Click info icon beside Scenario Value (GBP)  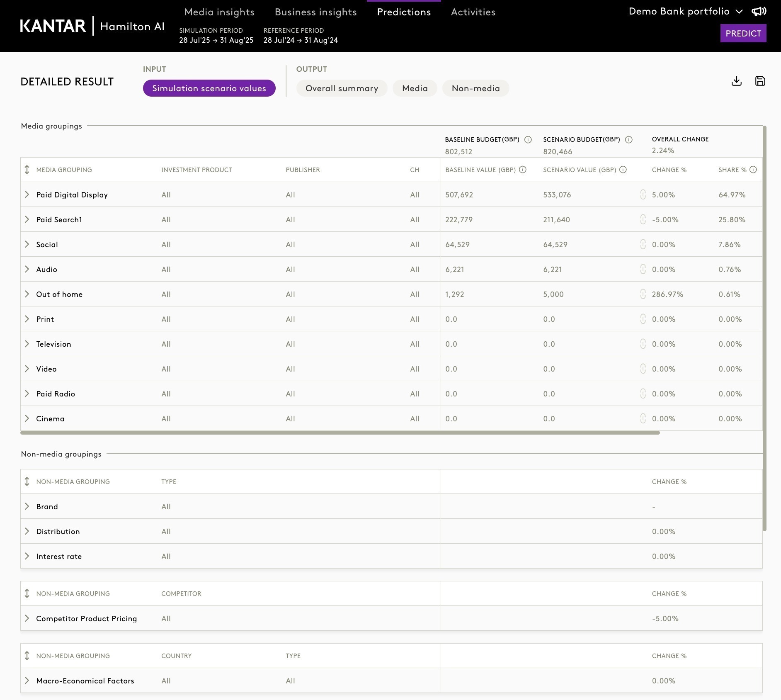click(623, 170)
